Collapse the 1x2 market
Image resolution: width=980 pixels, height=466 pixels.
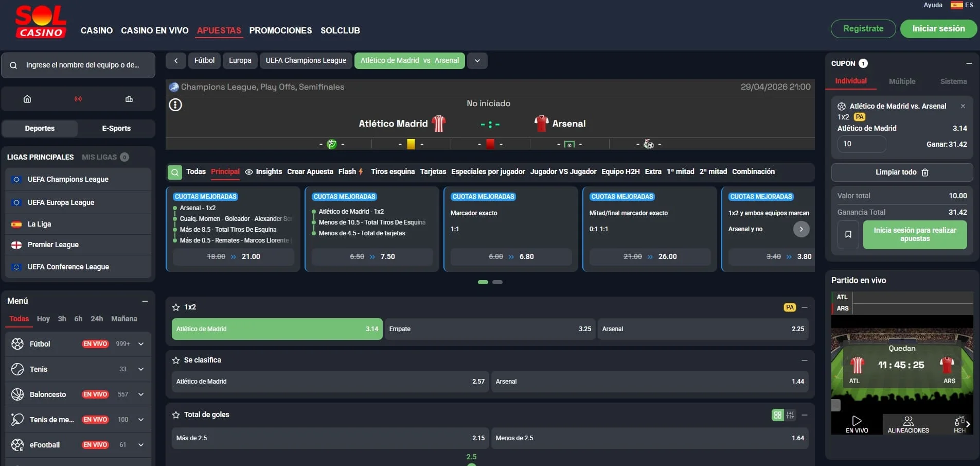(x=805, y=307)
